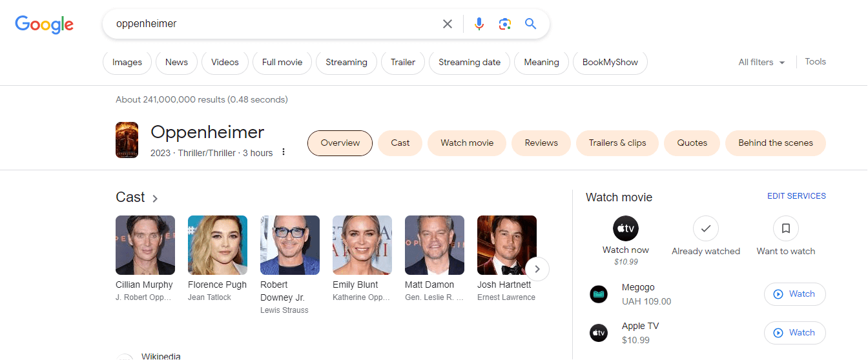Open the Trailers & clips tab
Screen dimensions: 868x360
pos(617,143)
